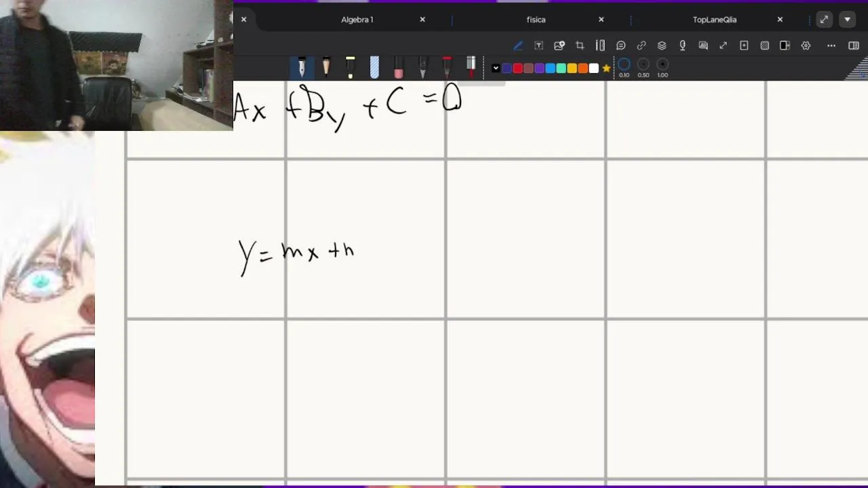Select the fountain pen tool
The width and height of the screenshot is (868, 488).
tap(302, 67)
